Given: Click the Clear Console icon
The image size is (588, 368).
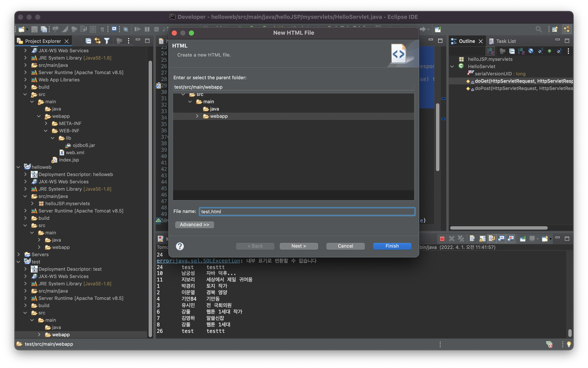Looking at the screenshot, I should pyautogui.click(x=472, y=239).
